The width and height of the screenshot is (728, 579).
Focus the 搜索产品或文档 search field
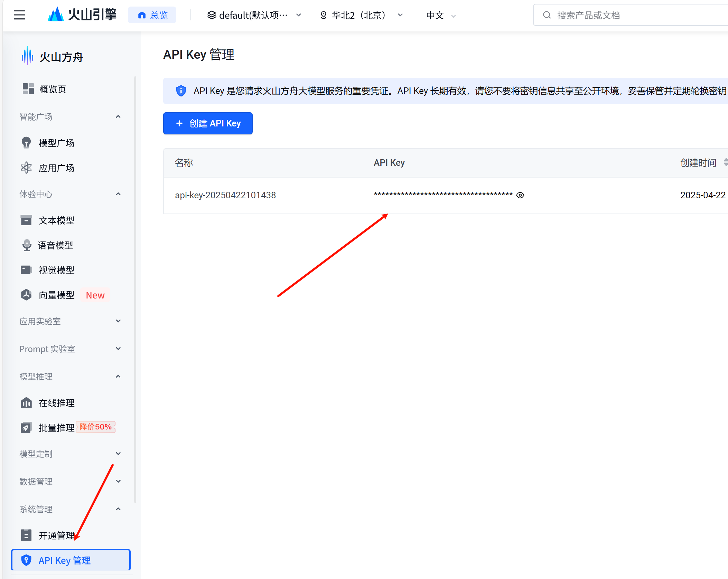[631, 15]
